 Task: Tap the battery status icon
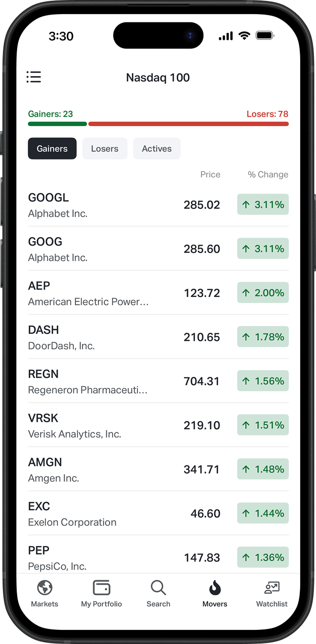(x=265, y=36)
